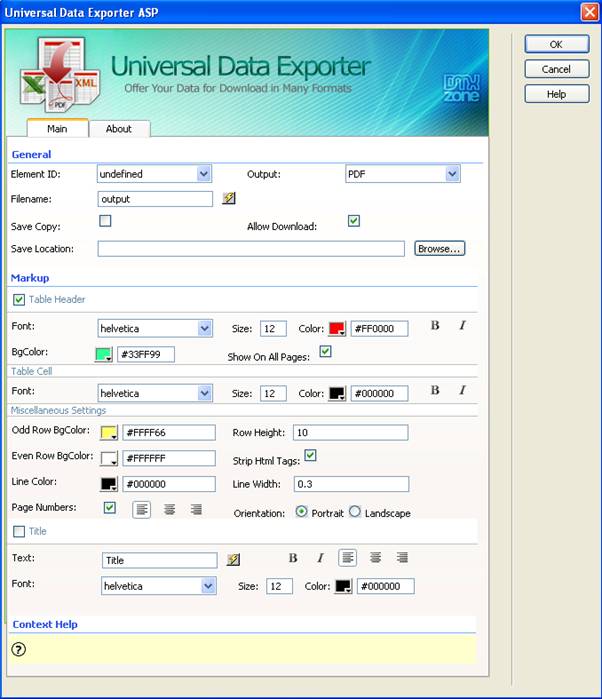The width and height of the screenshot is (602, 699).
Task: Click the Context Help question mark icon
Action: (x=19, y=649)
